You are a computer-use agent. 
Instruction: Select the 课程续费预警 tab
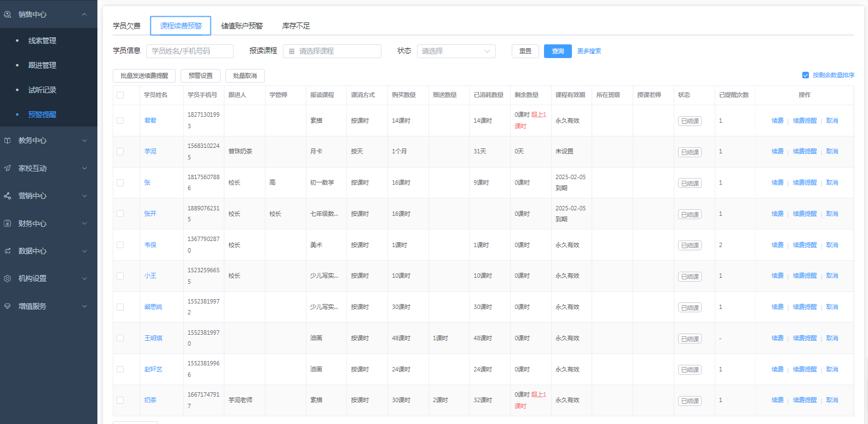click(181, 26)
